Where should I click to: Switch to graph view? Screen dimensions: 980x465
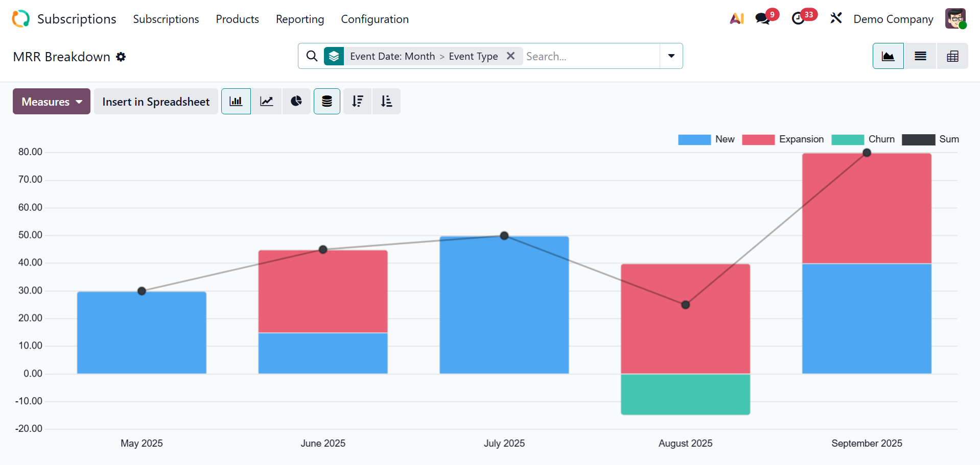(888, 56)
